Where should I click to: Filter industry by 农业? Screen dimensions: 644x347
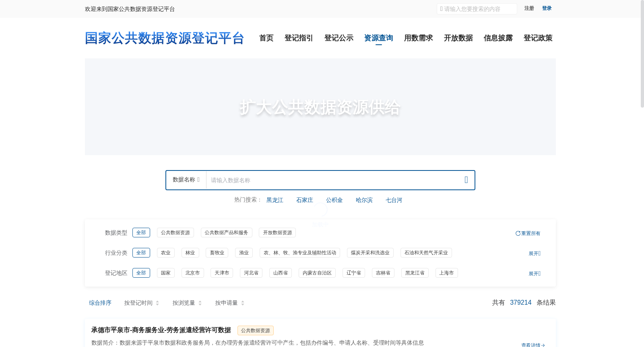tap(166, 253)
